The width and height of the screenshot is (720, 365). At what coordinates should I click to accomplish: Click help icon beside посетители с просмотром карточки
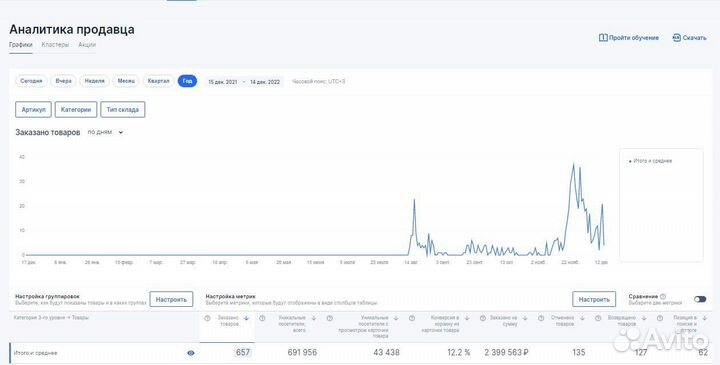(330, 318)
